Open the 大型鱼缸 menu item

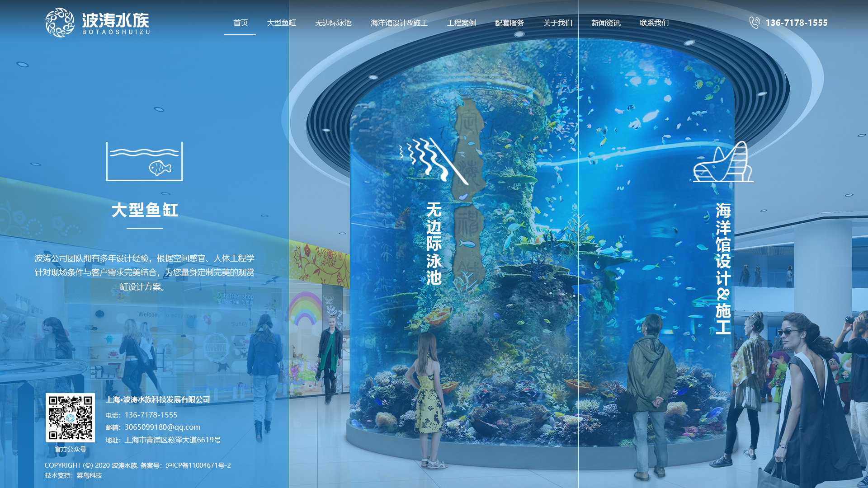tap(281, 23)
